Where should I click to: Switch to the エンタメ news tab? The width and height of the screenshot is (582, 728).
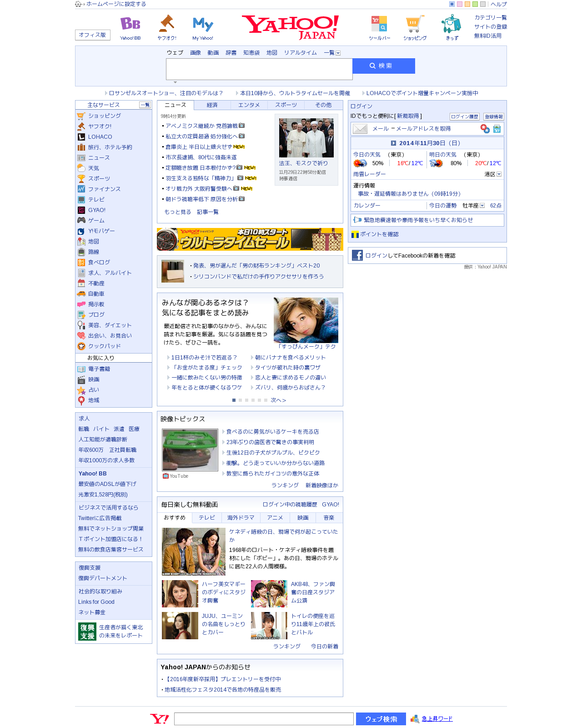[249, 105]
